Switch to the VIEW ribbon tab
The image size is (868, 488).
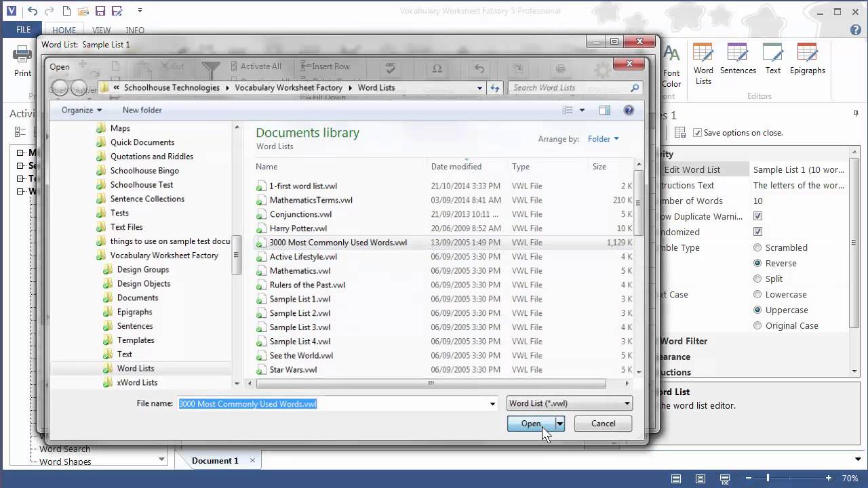(x=101, y=30)
